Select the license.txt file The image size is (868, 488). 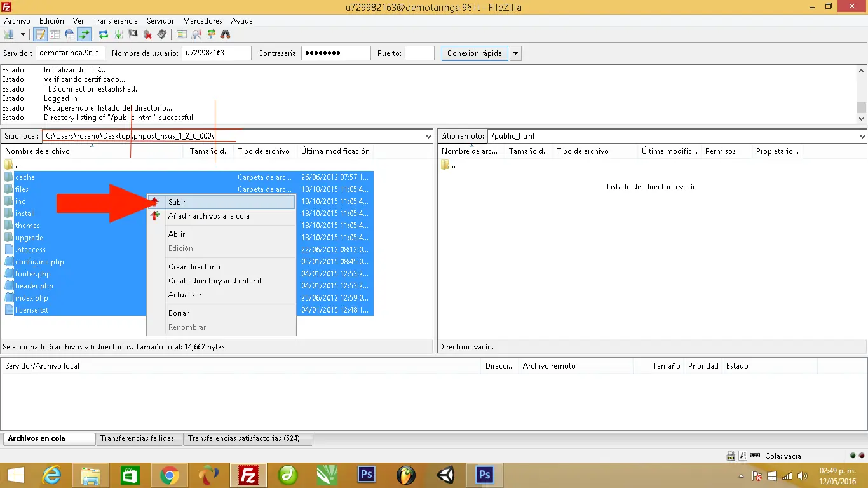click(32, 310)
